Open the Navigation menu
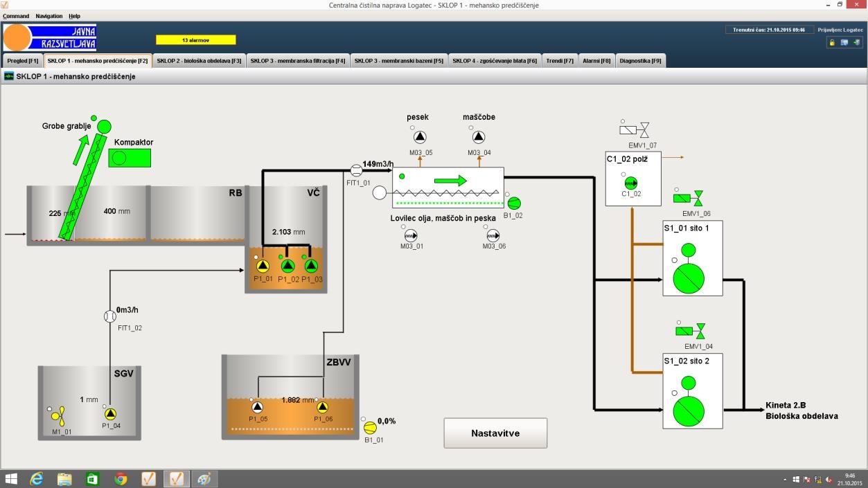The width and height of the screenshot is (868, 488). coord(48,16)
